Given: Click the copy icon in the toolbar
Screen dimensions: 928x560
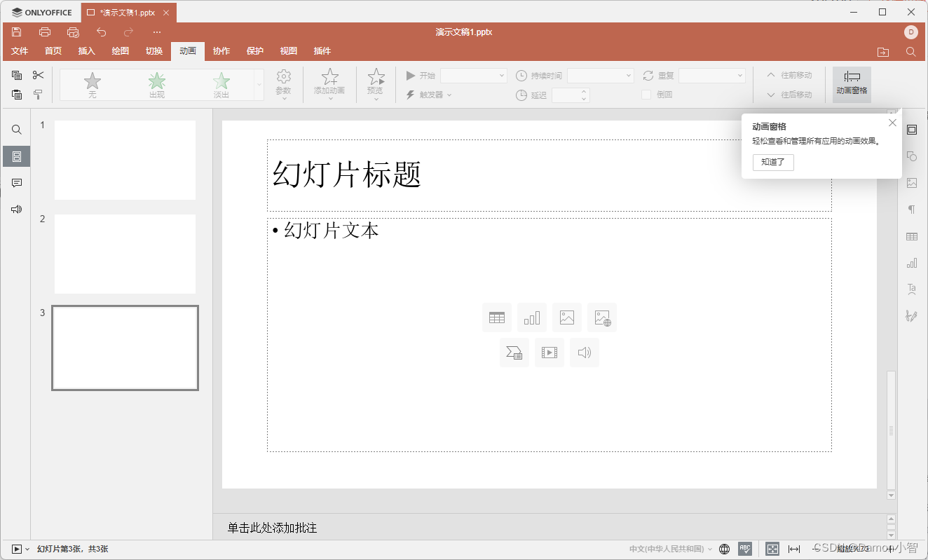Looking at the screenshot, I should [x=17, y=75].
